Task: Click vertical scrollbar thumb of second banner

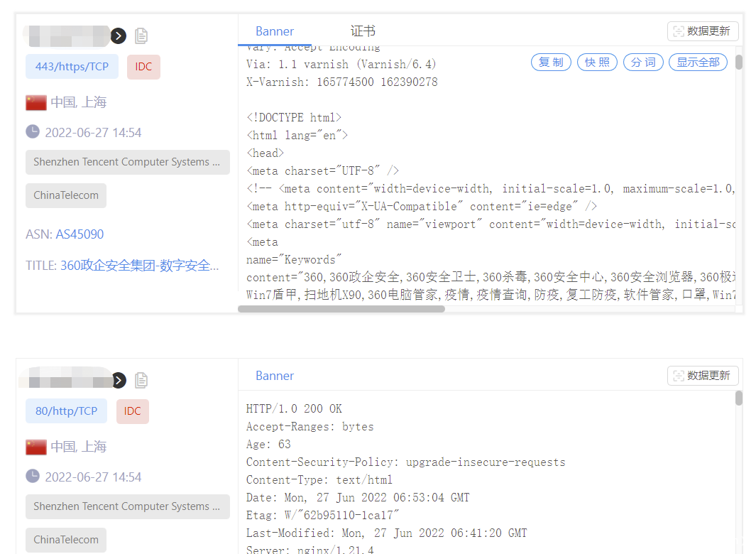Action: pyautogui.click(x=739, y=398)
